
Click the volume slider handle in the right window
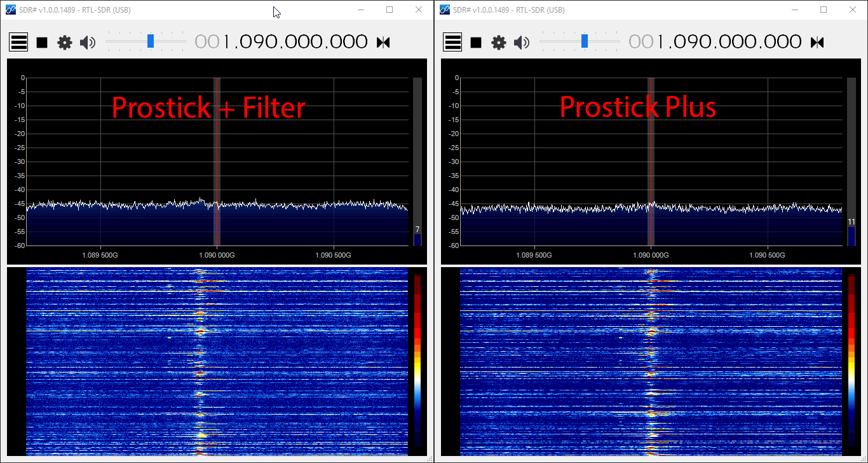[585, 41]
